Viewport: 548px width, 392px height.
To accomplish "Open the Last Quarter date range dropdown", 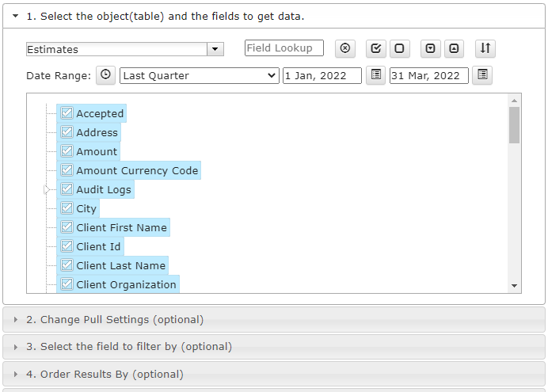I will (200, 75).
